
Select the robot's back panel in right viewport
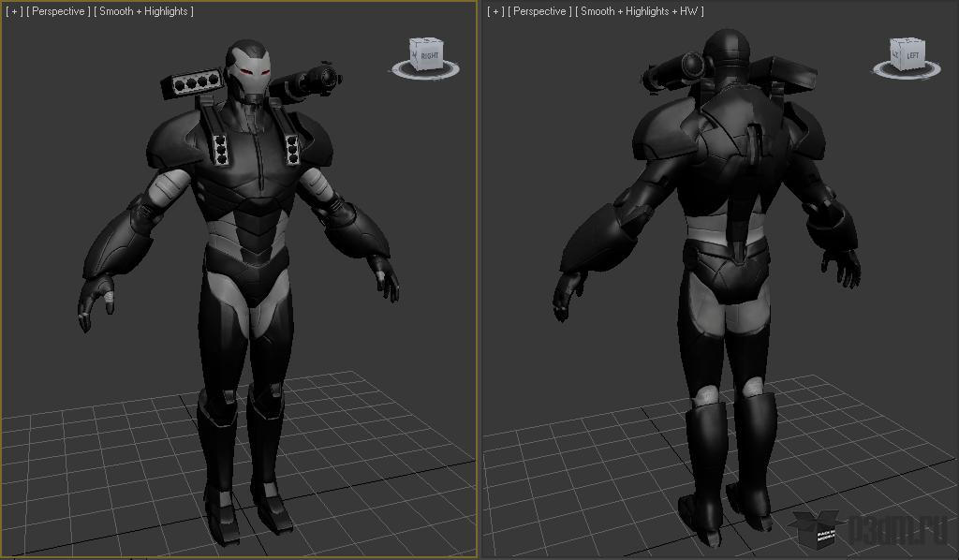coord(742,147)
